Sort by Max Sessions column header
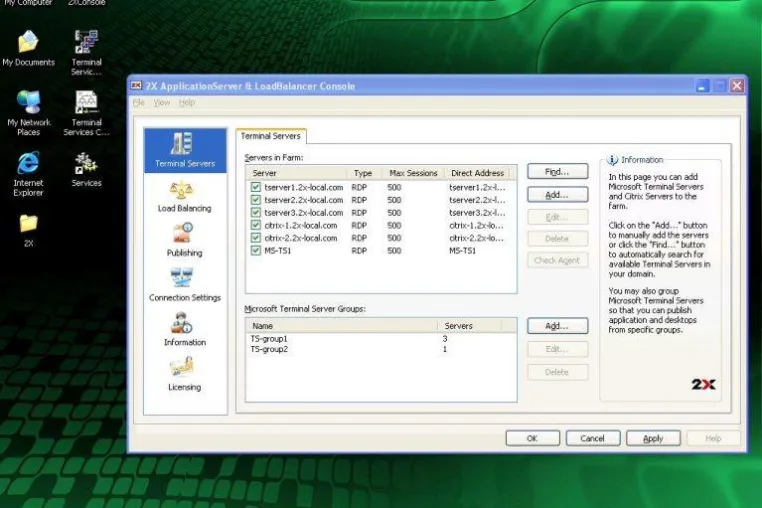The image size is (762, 508). point(413,173)
